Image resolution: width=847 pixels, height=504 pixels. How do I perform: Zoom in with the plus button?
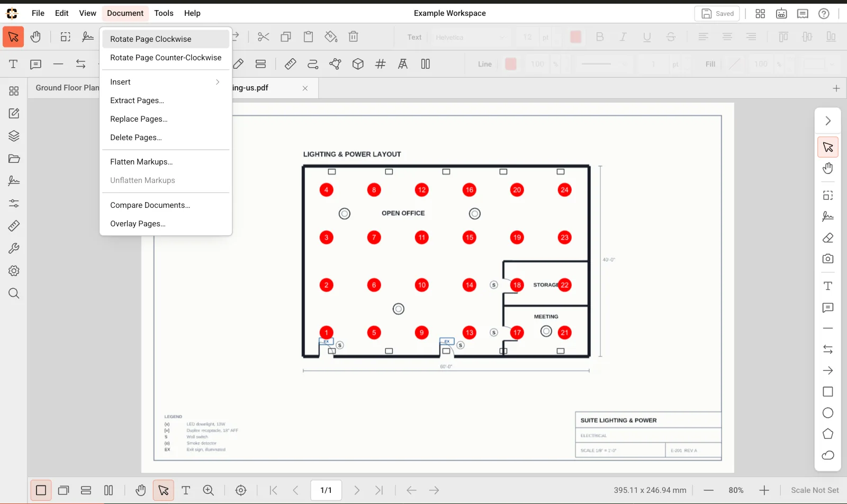point(764,490)
